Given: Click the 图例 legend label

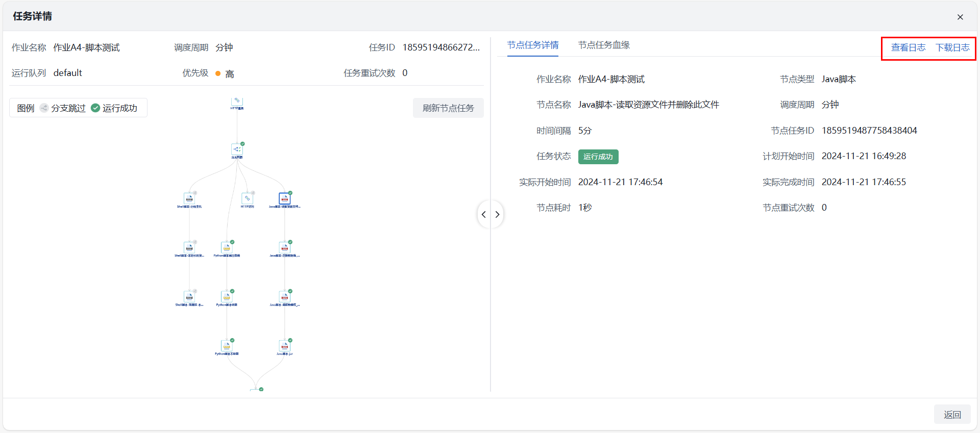Looking at the screenshot, I should pos(26,108).
